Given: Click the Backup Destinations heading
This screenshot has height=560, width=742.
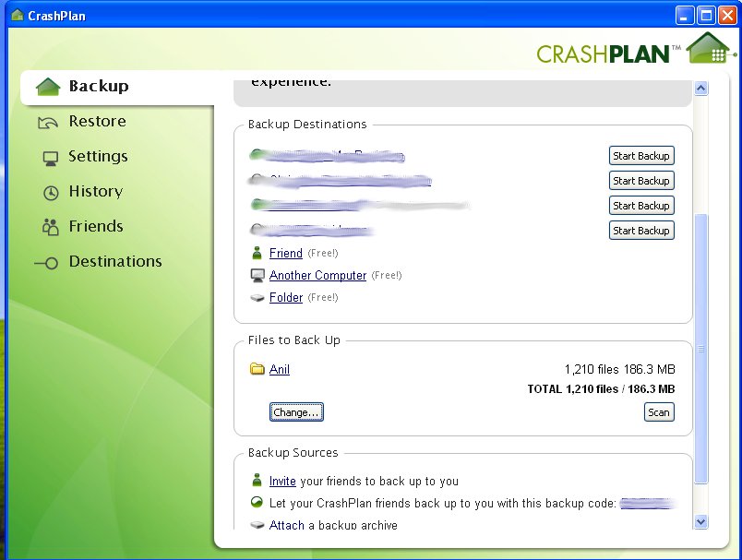Looking at the screenshot, I should tap(307, 125).
